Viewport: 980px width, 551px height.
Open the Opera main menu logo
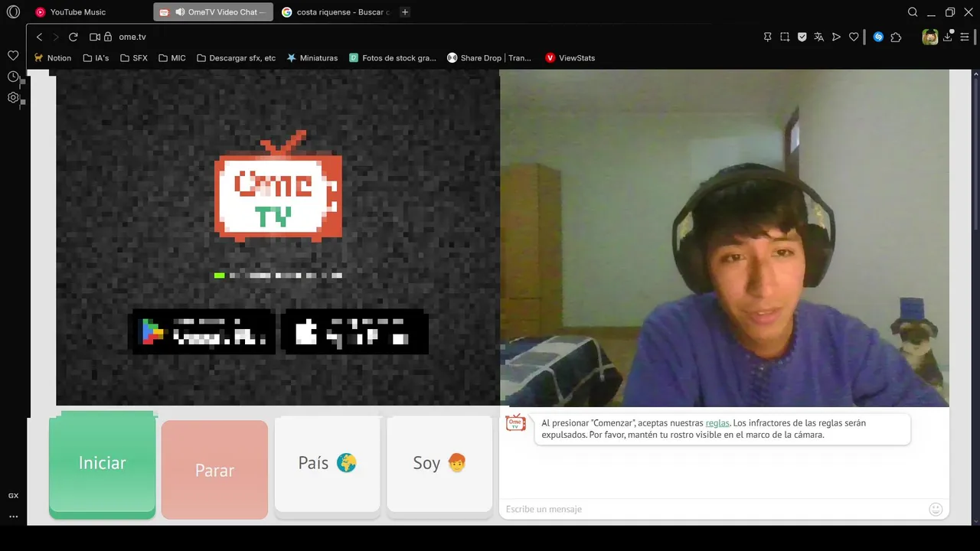pos(13,12)
